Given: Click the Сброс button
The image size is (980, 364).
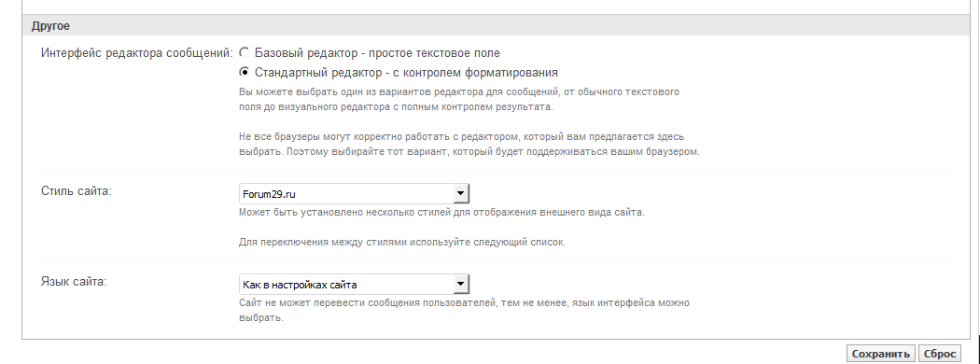Looking at the screenshot, I should (939, 354).
